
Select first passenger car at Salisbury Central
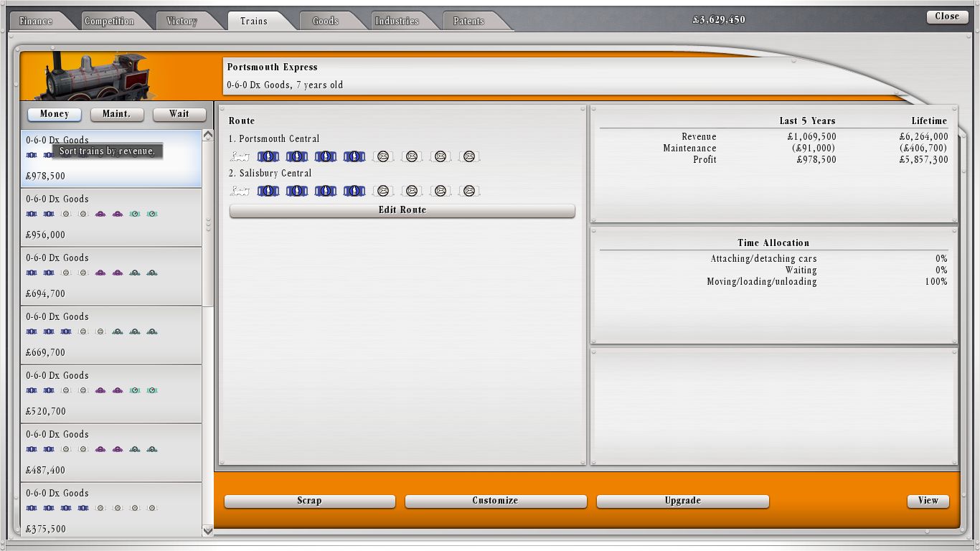(x=268, y=191)
